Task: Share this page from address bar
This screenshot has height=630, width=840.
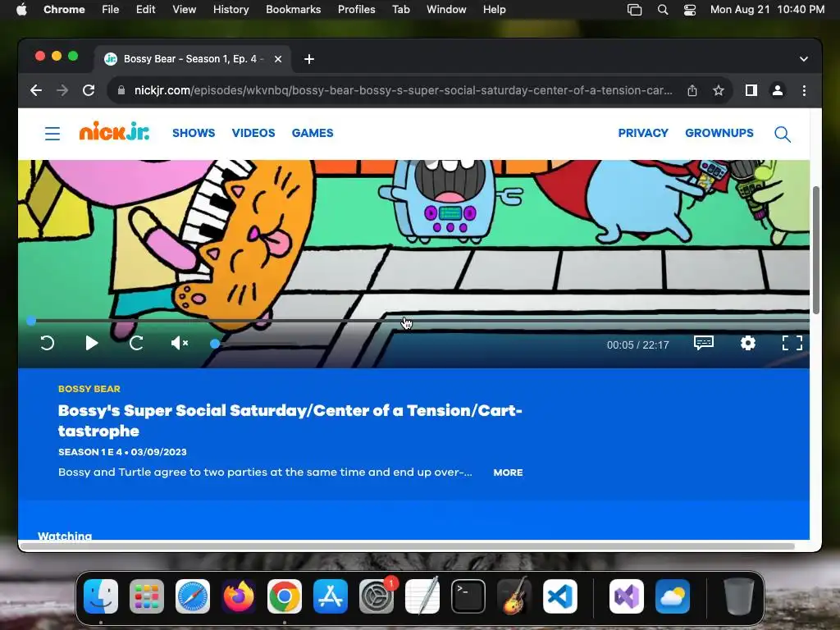Action: coord(692,90)
